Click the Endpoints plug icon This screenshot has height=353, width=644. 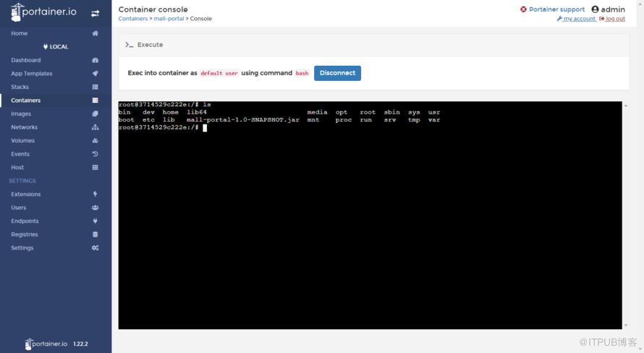click(96, 221)
